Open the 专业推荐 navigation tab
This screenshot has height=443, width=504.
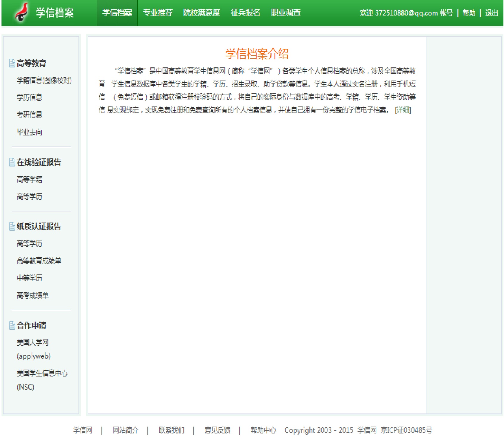[x=158, y=13]
